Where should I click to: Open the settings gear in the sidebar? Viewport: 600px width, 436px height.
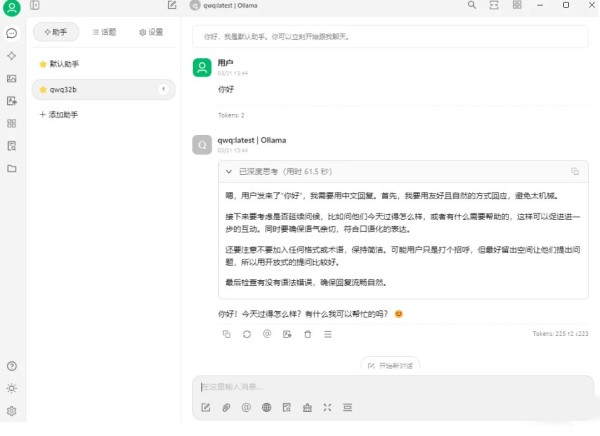pos(12,411)
